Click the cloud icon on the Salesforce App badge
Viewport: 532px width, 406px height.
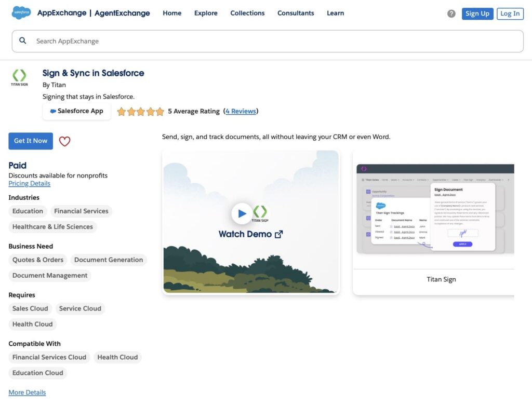[x=53, y=111]
